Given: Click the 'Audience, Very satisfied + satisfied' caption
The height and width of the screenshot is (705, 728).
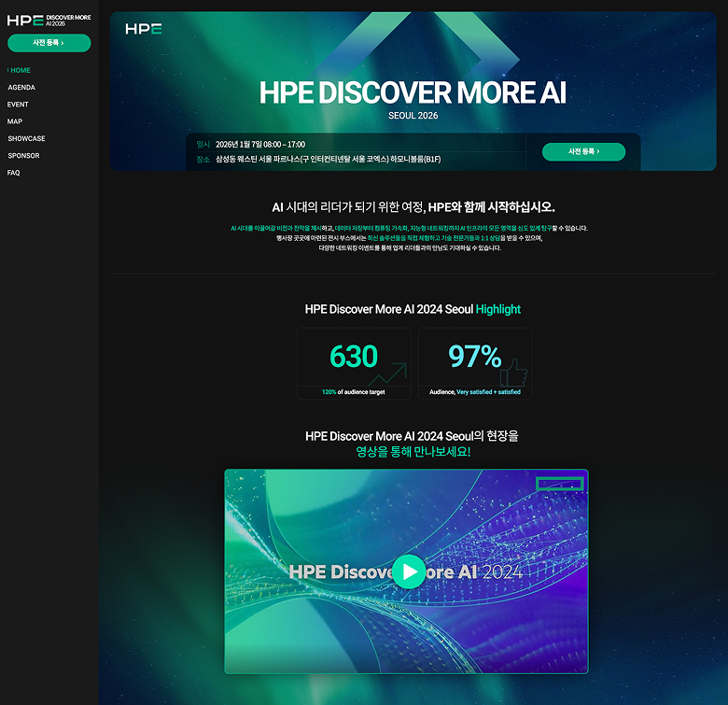Looking at the screenshot, I should (475, 392).
